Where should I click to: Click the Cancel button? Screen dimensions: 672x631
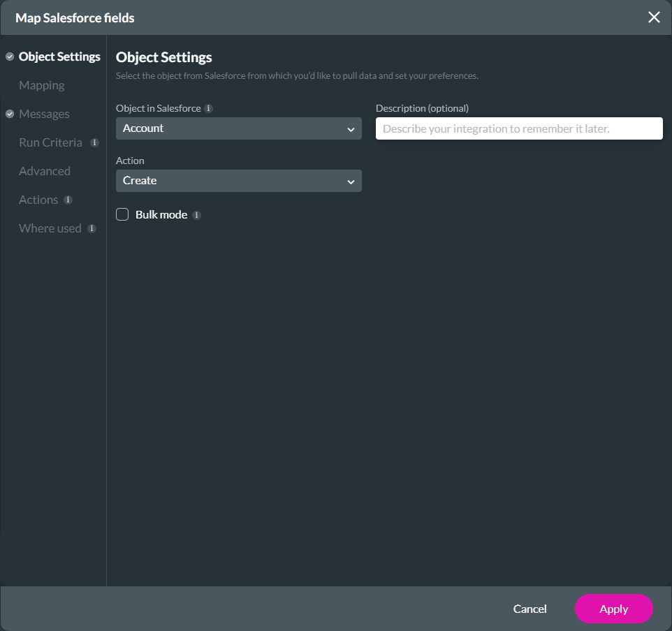(x=529, y=609)
